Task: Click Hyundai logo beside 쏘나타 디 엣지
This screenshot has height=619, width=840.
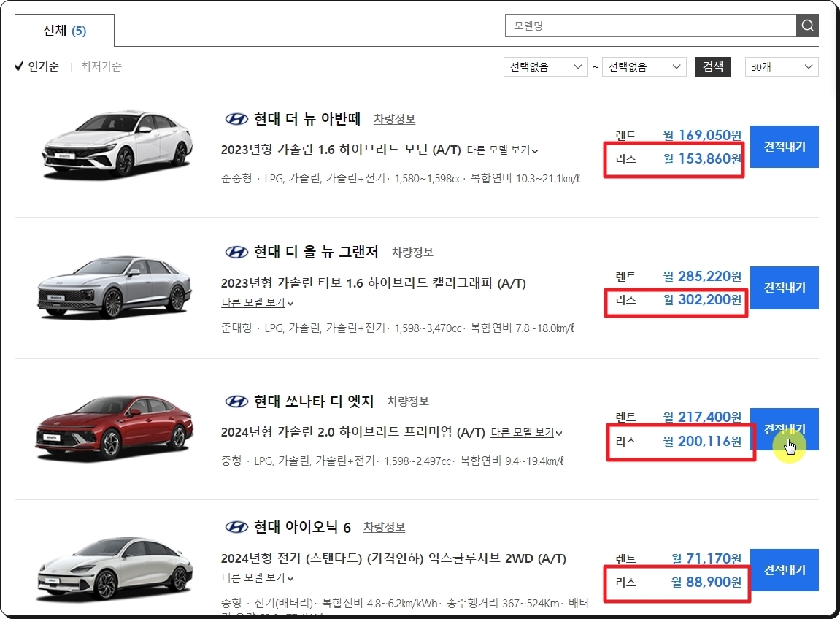Action: 236,401
